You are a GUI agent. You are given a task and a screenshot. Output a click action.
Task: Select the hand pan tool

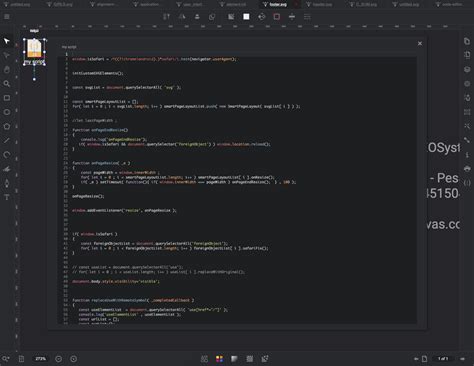[6, 69]
